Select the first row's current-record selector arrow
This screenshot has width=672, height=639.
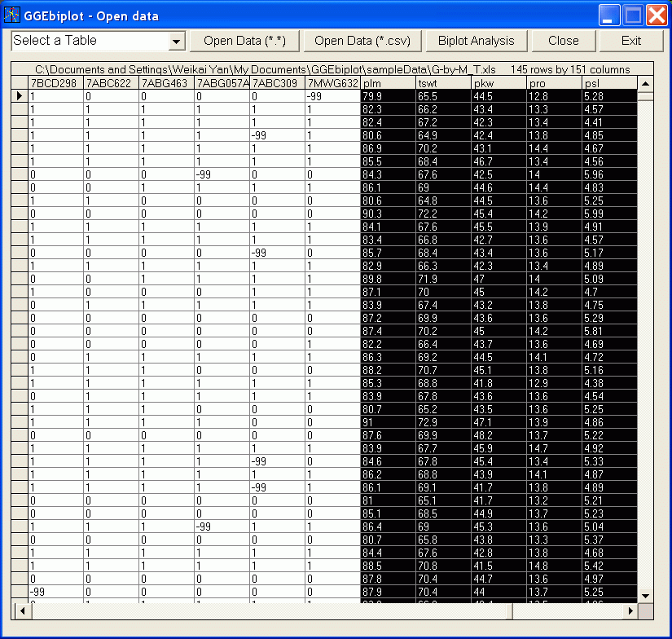coord(20,96)
